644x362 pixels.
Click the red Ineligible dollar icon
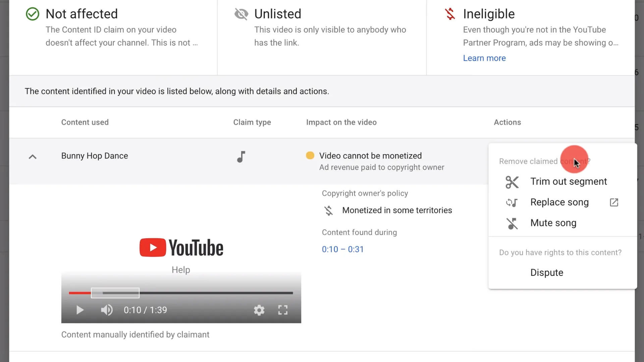point(450,14)
